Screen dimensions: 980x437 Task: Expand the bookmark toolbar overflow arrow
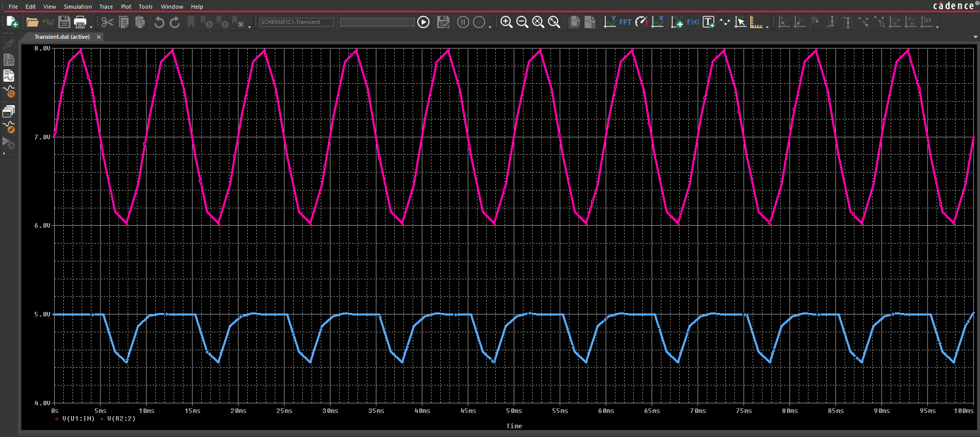pos(249,27)
